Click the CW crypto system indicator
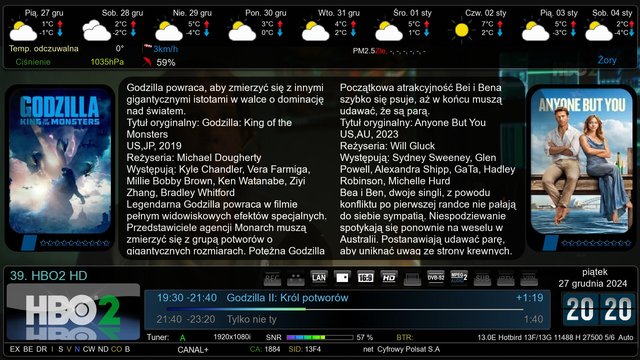This screenshot has height=360, width=640. point(89,349)
